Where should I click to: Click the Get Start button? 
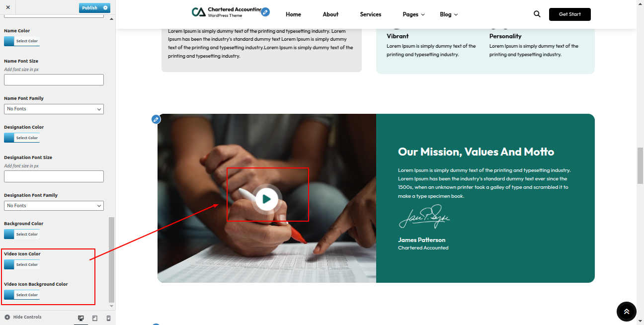pyautogui.click(x=570, y=14)
